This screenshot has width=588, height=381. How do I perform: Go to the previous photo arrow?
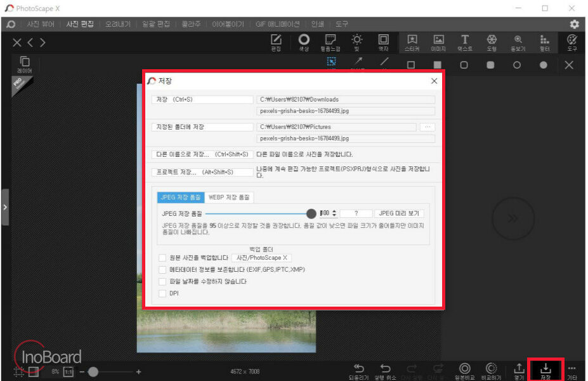[x=30, y=43]
